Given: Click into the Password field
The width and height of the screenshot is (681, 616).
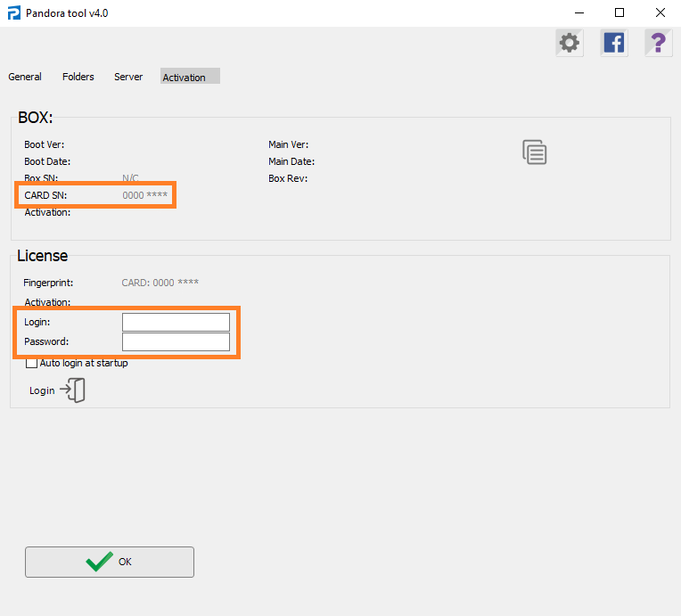Looking at the screenshot, I should (176, 342).
